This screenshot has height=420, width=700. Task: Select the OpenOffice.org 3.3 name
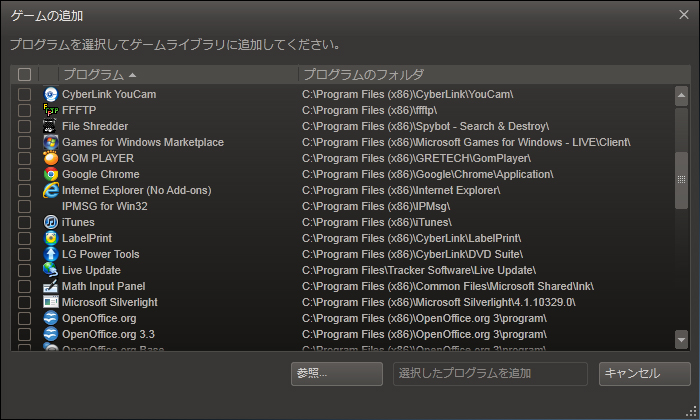[x=108, y=334]
